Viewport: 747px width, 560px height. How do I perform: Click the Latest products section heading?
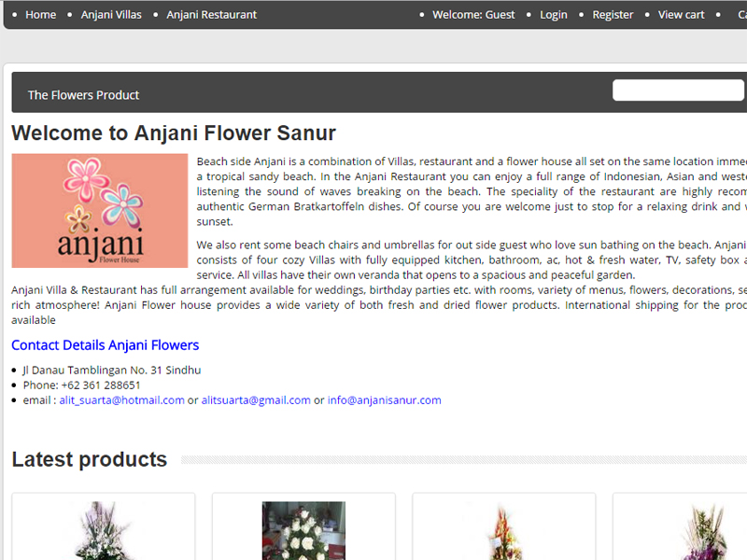tap(89, 459)
